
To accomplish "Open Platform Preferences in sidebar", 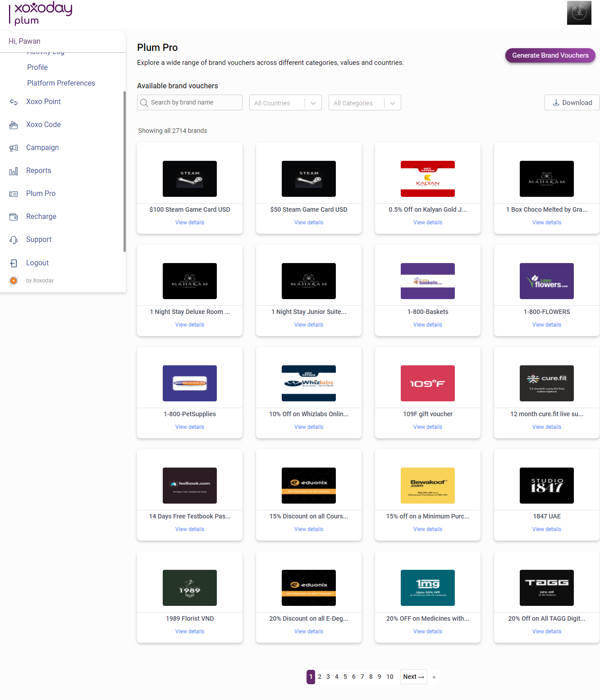I will [x=61, y=83].
